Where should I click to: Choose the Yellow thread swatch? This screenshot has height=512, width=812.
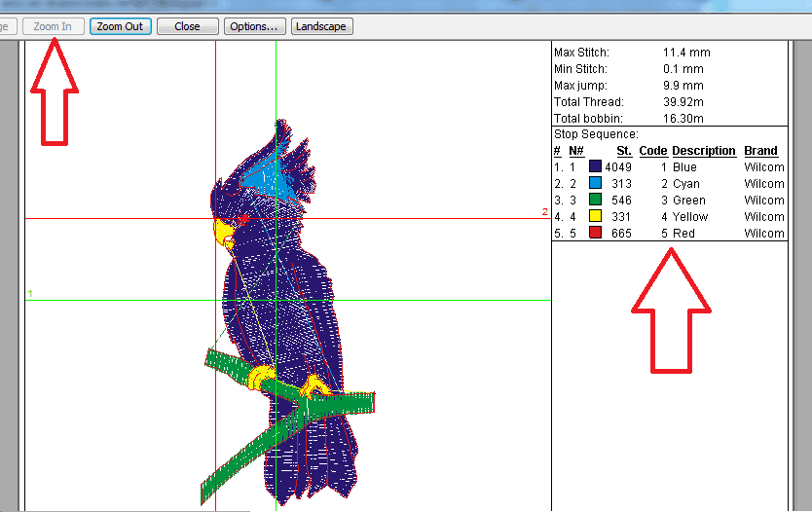pyautogui.click(x=595, y=217)
